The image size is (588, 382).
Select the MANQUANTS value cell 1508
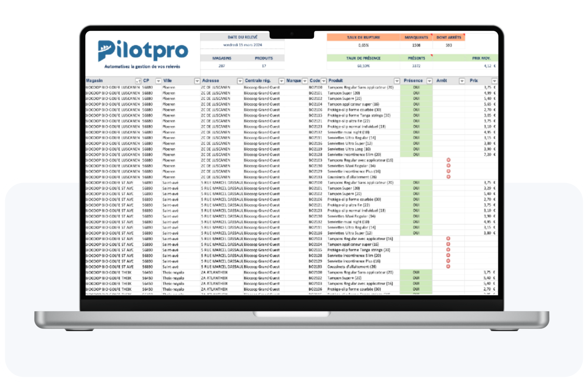pos(416,45)
